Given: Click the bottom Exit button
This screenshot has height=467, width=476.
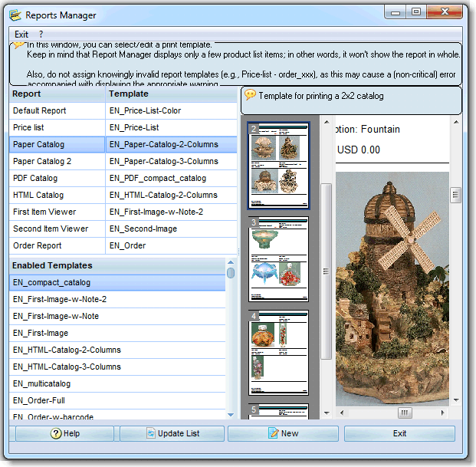Looking at the screenshot, I should pyautogui.click(x=399, y=433).
